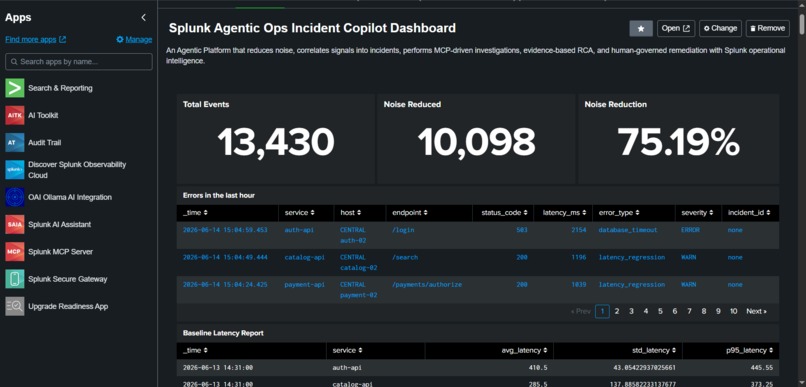Click timestamp 2026-06-14 15:04:59.453
Image resolution: width=806 pixels, height=387 pixels.
225,230
